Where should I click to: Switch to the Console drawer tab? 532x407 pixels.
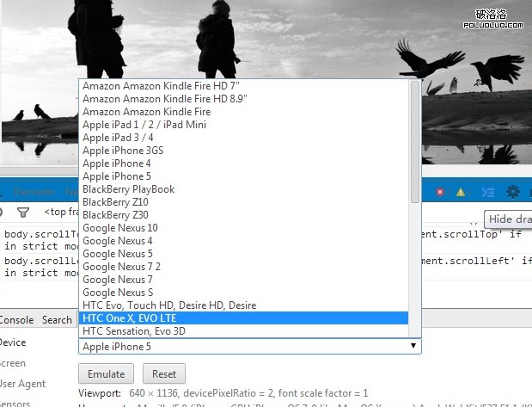[15, 320]
